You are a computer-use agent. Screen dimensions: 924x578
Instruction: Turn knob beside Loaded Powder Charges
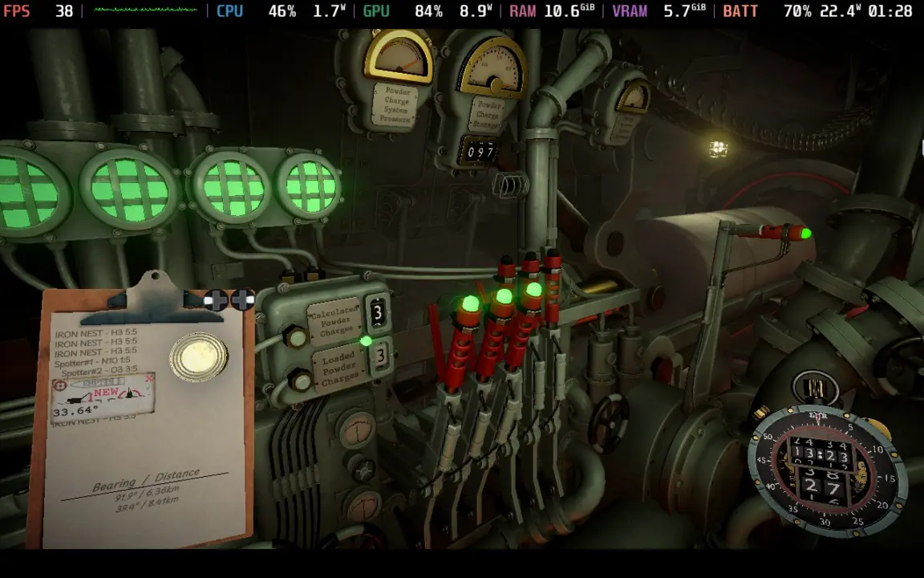point(301,381)
